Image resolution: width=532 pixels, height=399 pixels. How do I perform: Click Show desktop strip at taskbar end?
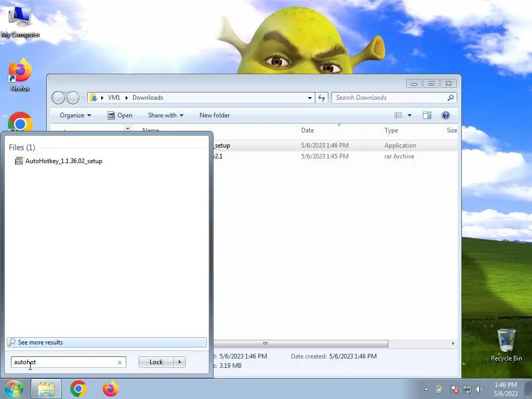(528, 389)
